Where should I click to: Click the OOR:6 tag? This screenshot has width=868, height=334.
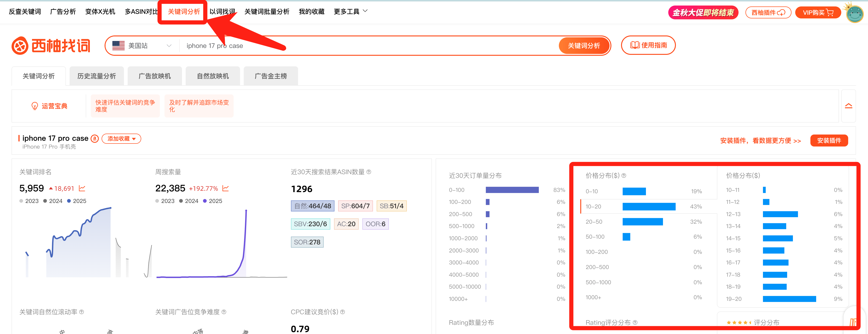click(375, 224)
